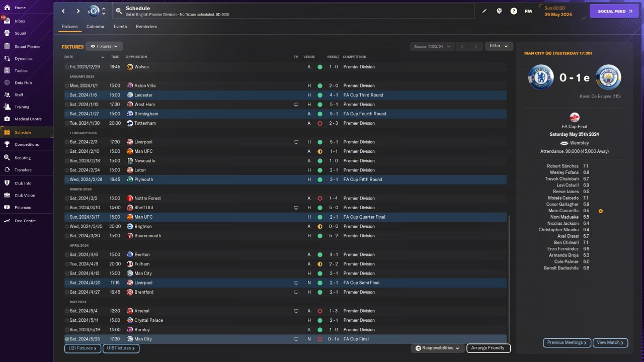Screen dimensions: 644x362
Task: Click Arrange Friendly button
Action: (489, 348)
